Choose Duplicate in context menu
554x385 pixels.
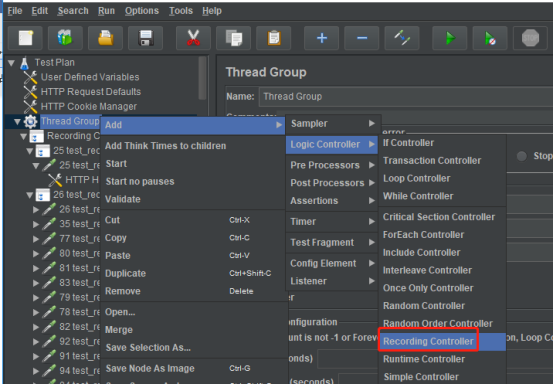point(193,273)
